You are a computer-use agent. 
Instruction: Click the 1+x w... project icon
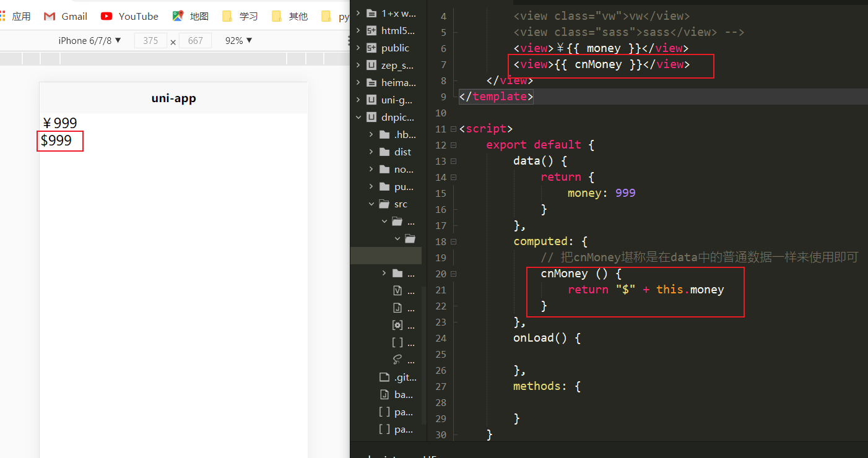coord(371,13)
